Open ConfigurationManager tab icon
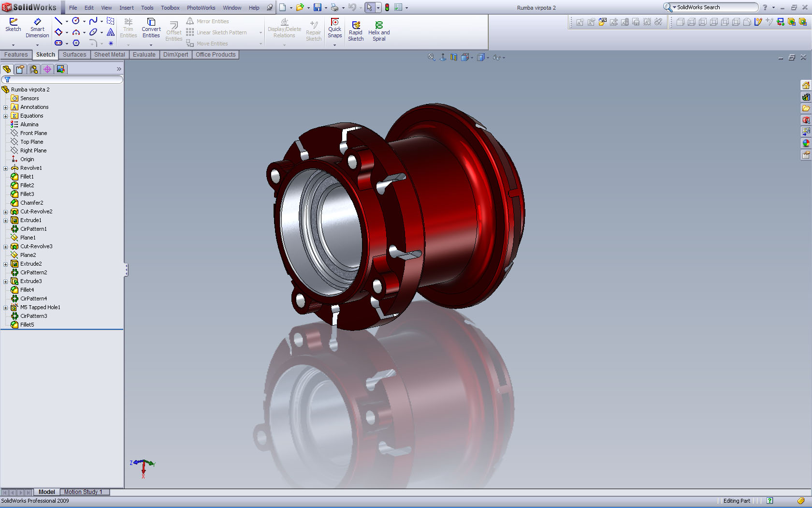 point(34,69)
